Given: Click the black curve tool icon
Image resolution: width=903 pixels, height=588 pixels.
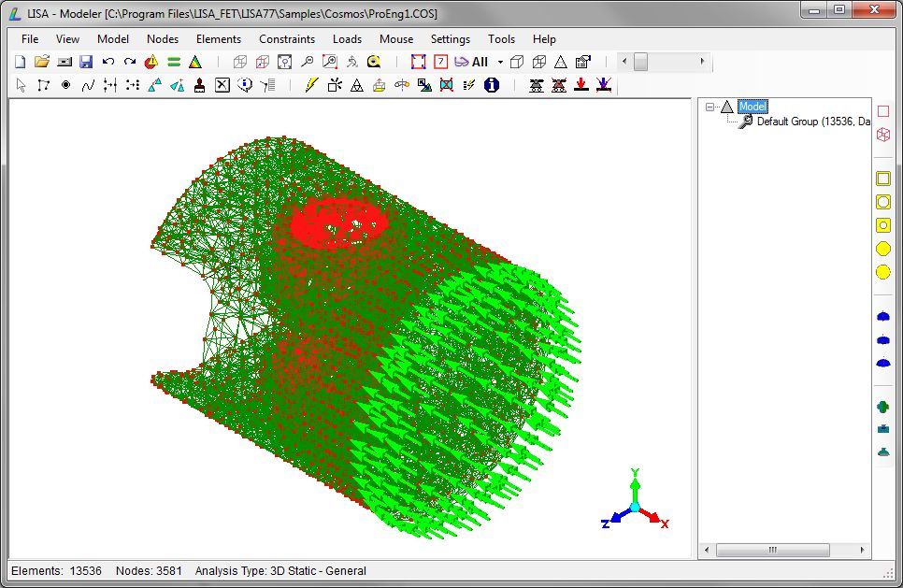Looking at the screenshot, I should (88, 85).
